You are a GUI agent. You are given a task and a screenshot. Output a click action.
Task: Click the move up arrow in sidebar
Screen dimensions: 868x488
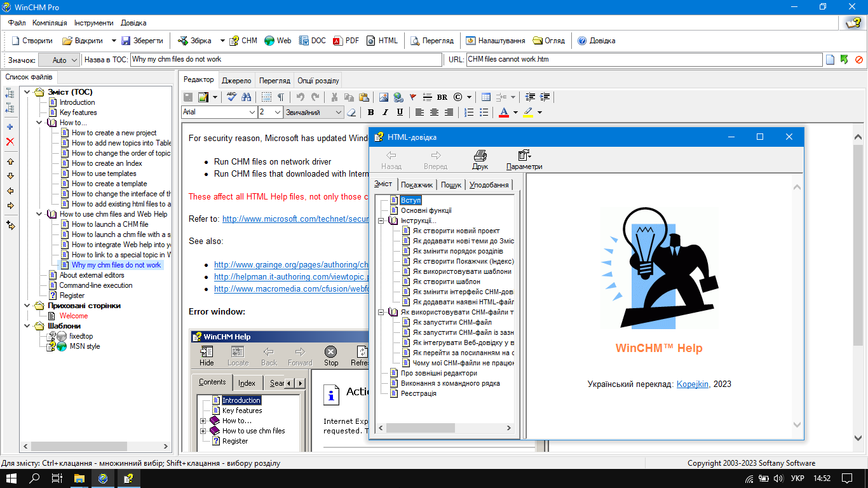[10, 161]
